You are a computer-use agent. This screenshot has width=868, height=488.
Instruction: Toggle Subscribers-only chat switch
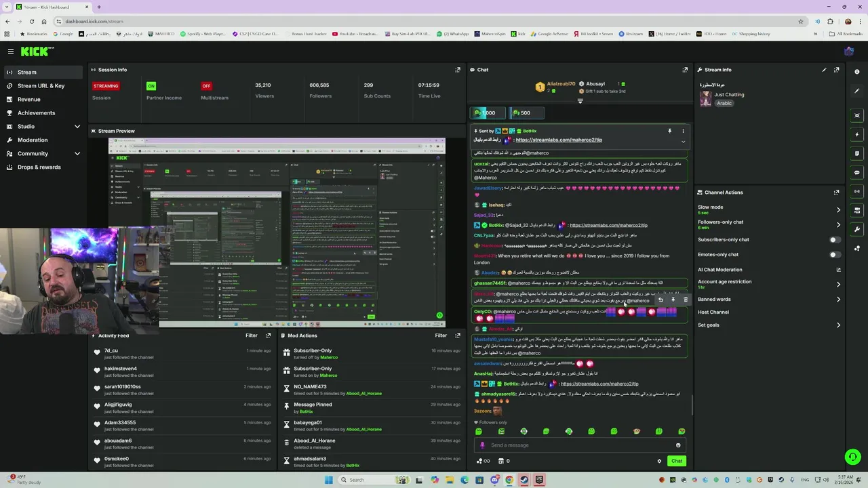[x=835, y=240]
